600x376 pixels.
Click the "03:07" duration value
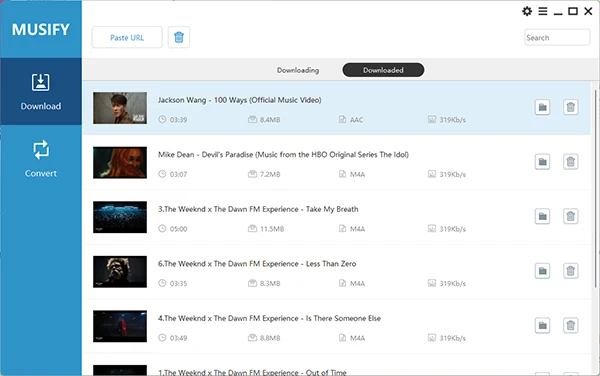pyautogui.click(x=178, y=174)
